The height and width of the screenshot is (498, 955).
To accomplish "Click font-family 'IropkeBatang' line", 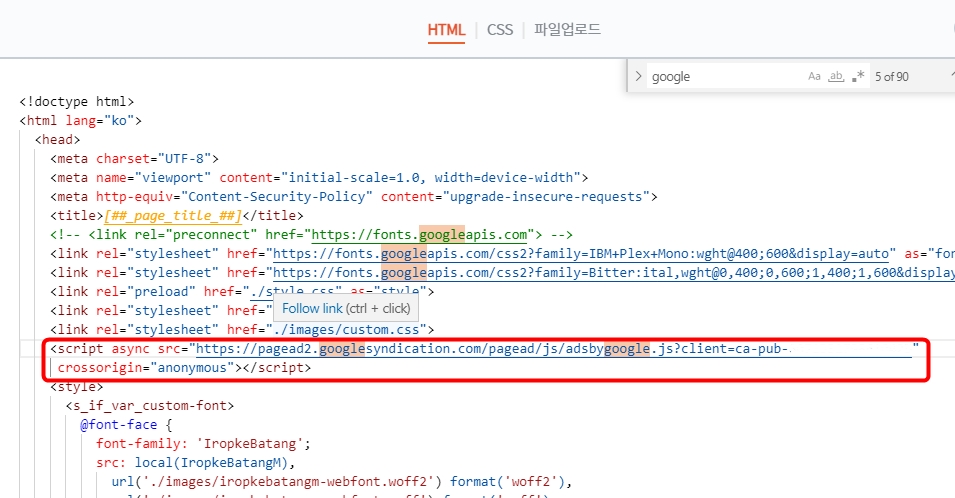I will click(x=203, y=444).
